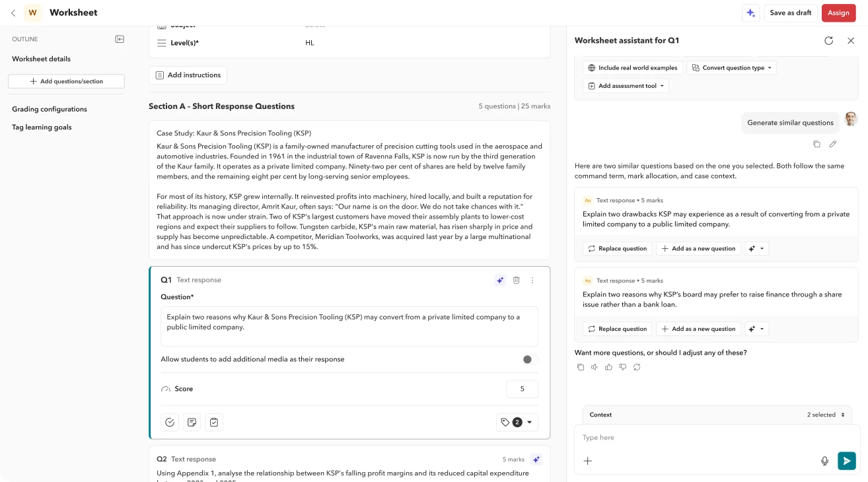Screen dimensions: 868x482
Task: Delete question Q1 with the trash icon
Action: tap(517, 280)
